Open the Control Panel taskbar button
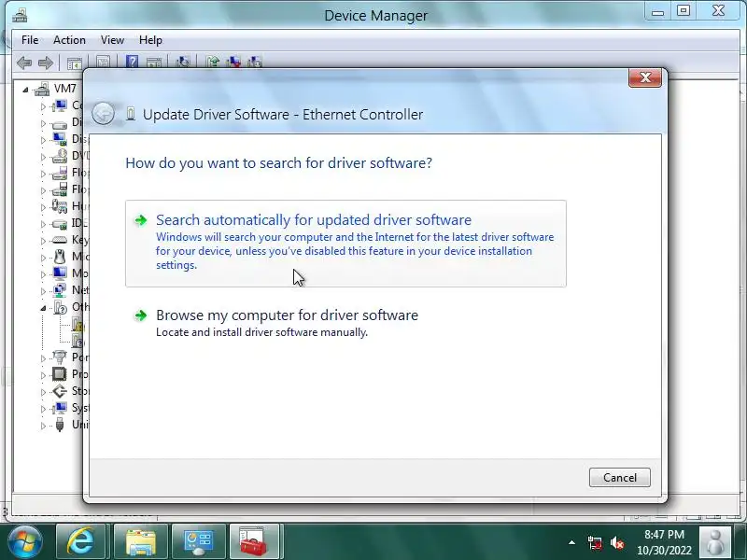Viewport: 747px width, 560px height. tap(199, 541)
